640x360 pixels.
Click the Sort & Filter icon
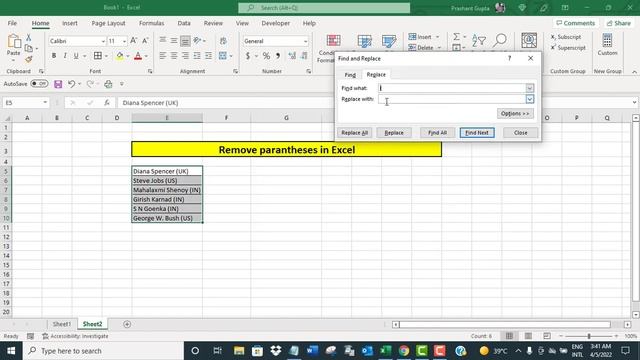(478, 40)
